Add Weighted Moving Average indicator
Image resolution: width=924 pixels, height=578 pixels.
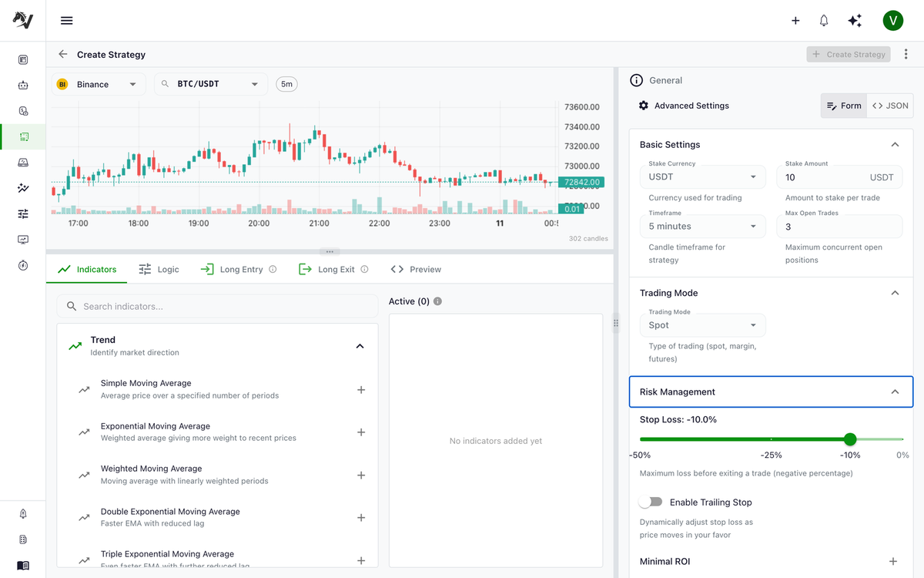(x=361, y=476)
